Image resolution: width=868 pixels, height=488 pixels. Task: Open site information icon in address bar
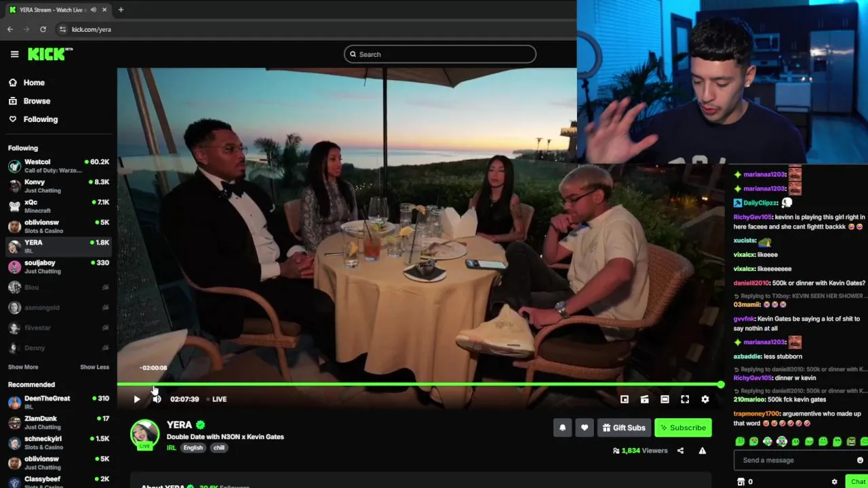(62, 29)
